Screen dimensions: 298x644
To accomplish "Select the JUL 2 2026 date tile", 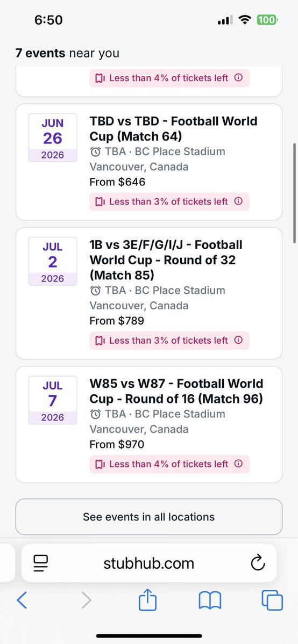I will (53, 261).
